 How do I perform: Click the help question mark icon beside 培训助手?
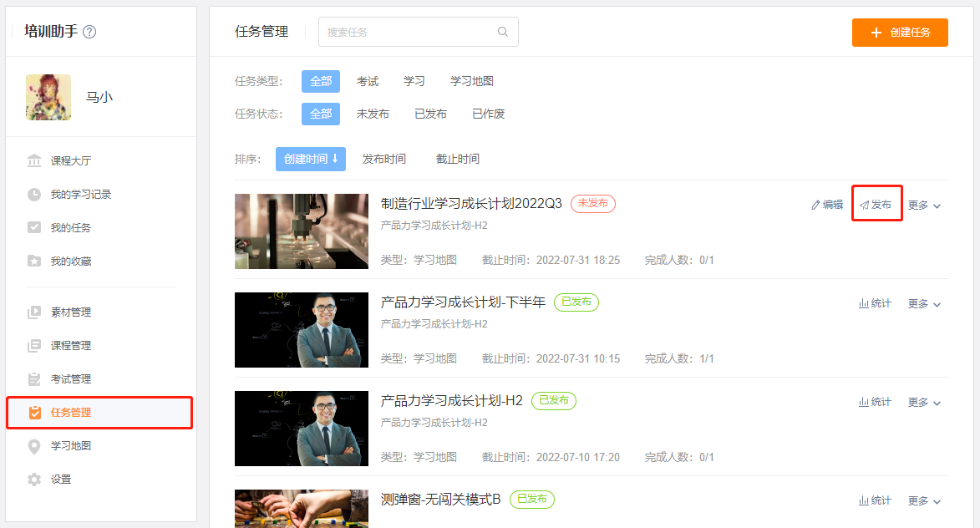click(x=89, y=32)
